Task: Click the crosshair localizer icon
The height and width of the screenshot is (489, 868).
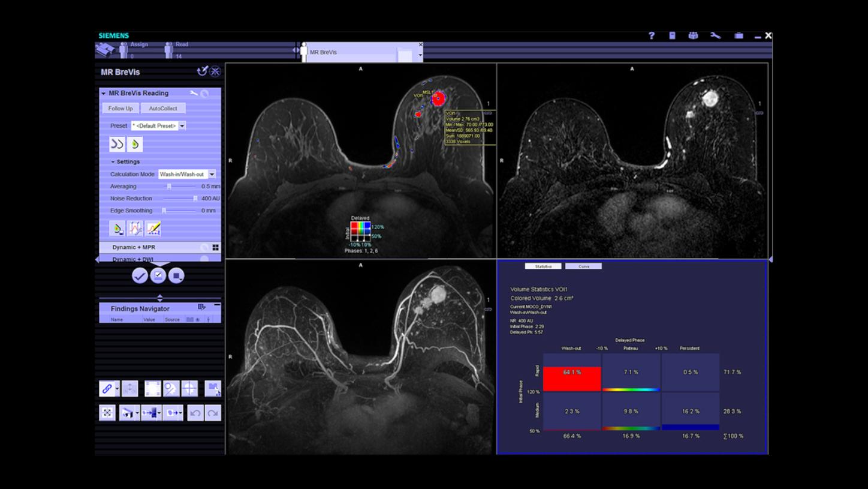Action: point(190,389)
